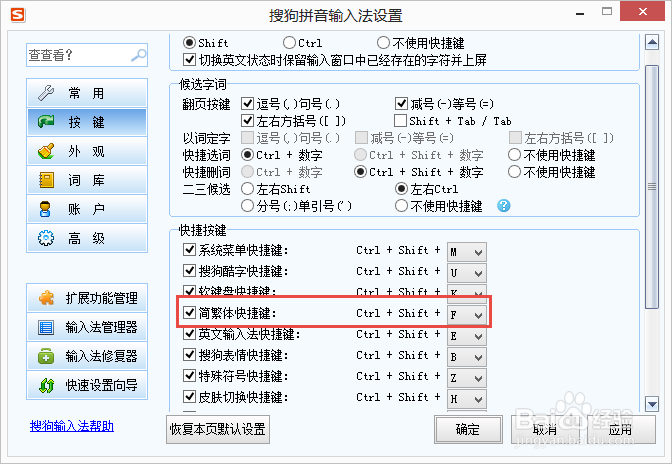Image resolution: width=672 pixels, height=464 pixels.
Task: Switch to the 外观 tab
Action: (87, 151)
